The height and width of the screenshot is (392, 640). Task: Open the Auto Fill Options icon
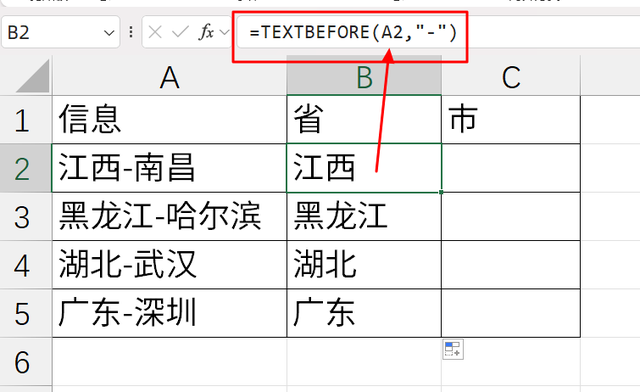[x=453, y=350]
